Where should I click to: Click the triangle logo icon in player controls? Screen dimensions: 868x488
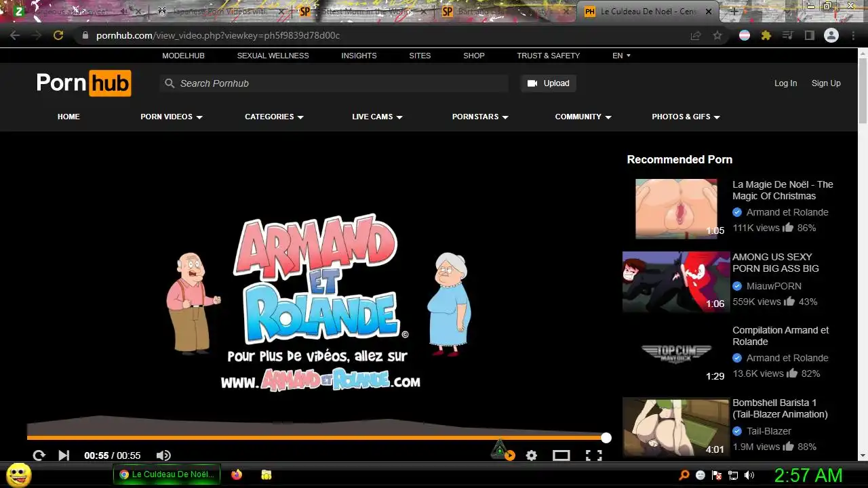click(x=500, y=449)
